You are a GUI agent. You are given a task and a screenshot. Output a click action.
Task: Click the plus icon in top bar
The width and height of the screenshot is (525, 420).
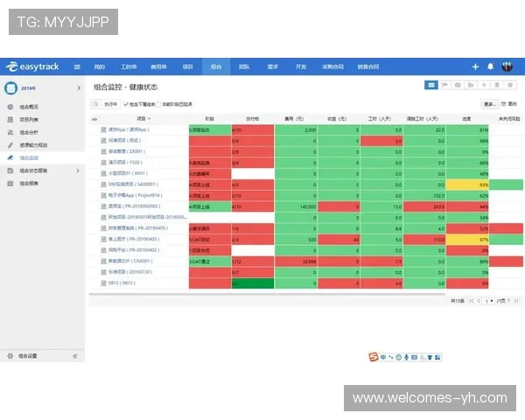(475, 66)
